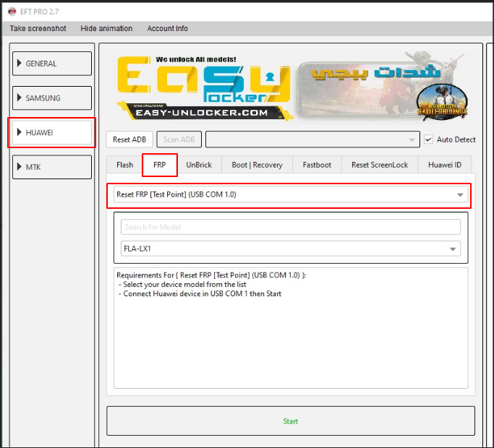494x448 pixels.
Task: Open the FLA-LX1 model dropdown
Action: pyautogui.click(x=291, y=249)
